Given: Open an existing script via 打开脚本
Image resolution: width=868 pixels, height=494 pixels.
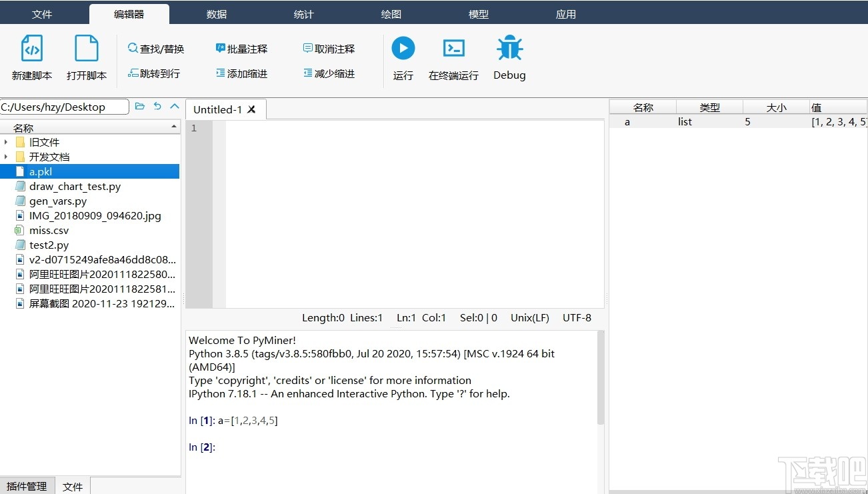Looking at the screenshot, I should tap(87, 57).
